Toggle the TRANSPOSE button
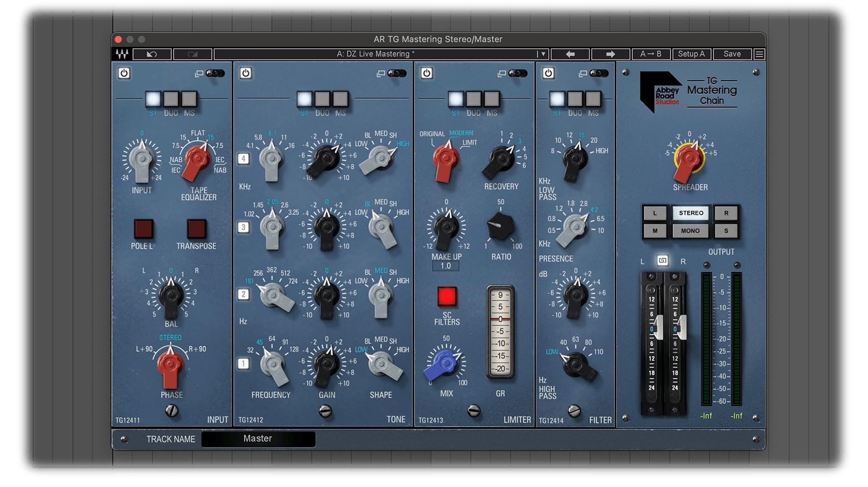 [x=196, y=228]
